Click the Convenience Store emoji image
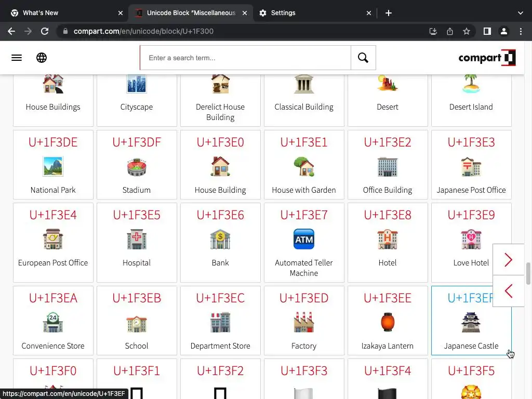Screen dimensions: 532x399 53,322
